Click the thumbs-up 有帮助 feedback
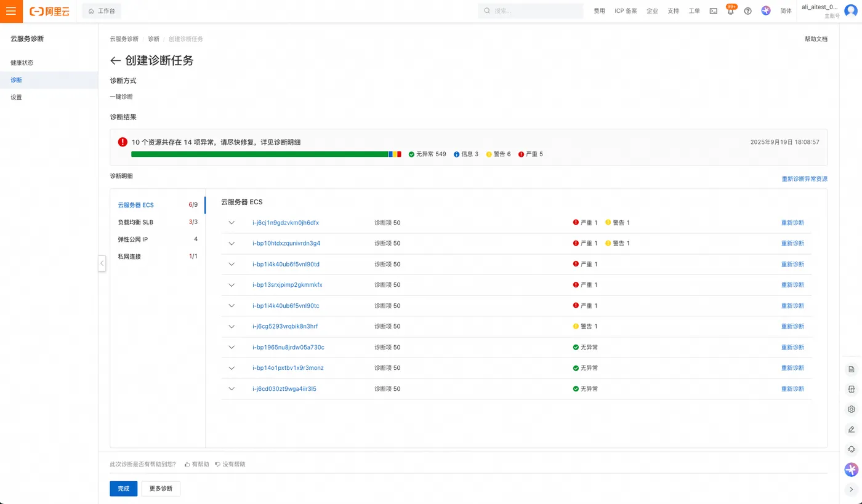 coord(197,464)
